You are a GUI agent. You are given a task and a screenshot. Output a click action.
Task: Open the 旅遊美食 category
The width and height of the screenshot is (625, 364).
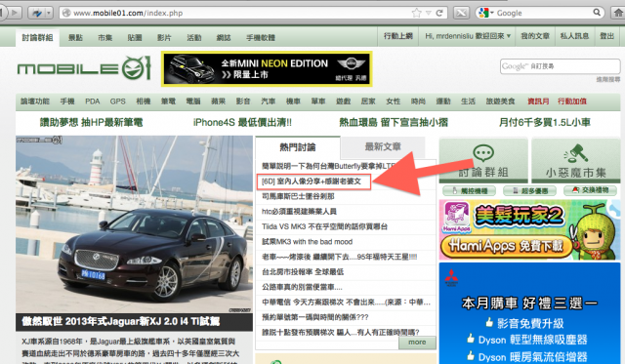click(x=500, y=101)
